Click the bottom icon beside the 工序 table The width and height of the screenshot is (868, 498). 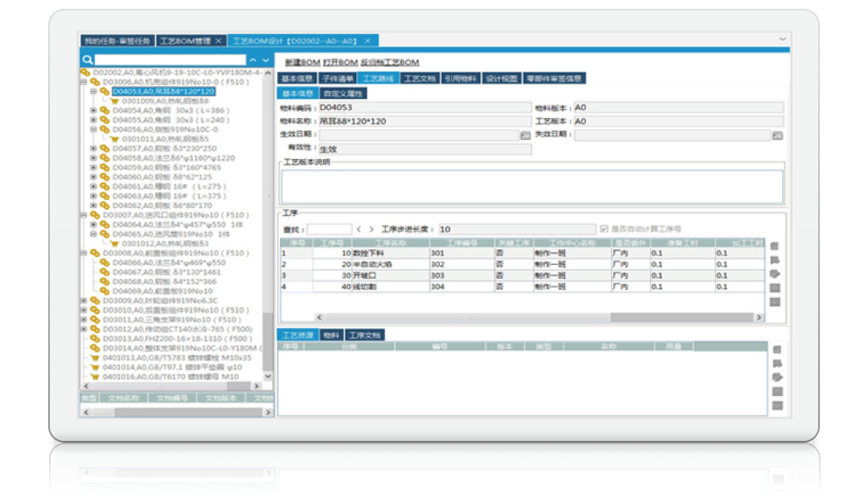coord(775,302)
